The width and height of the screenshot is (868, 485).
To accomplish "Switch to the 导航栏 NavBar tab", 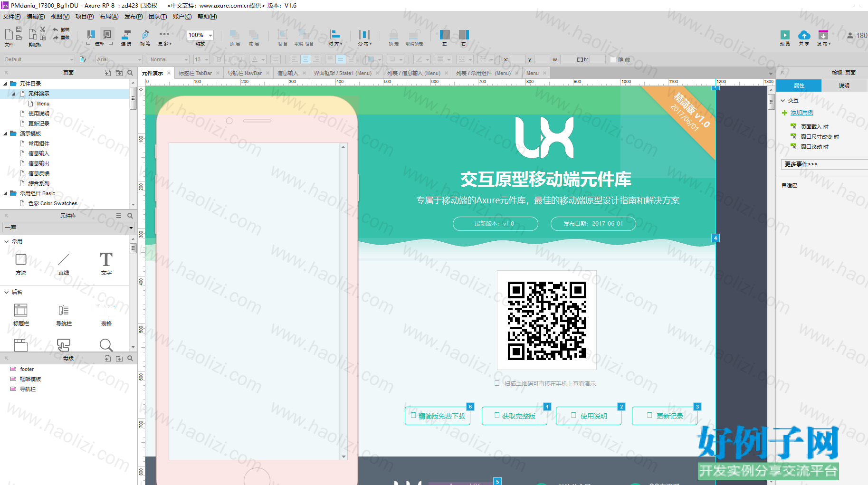I will [245, 73].
